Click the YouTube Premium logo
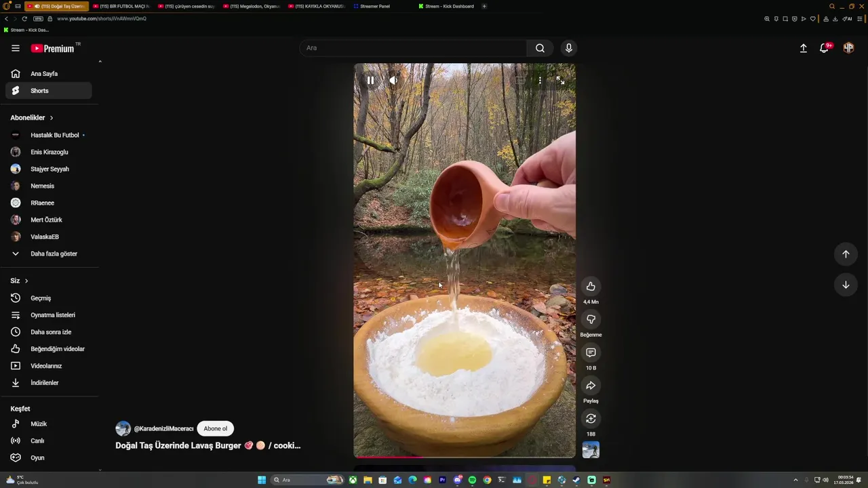The width and height of the screenshot is (868, 488). [x=52, y=48]
